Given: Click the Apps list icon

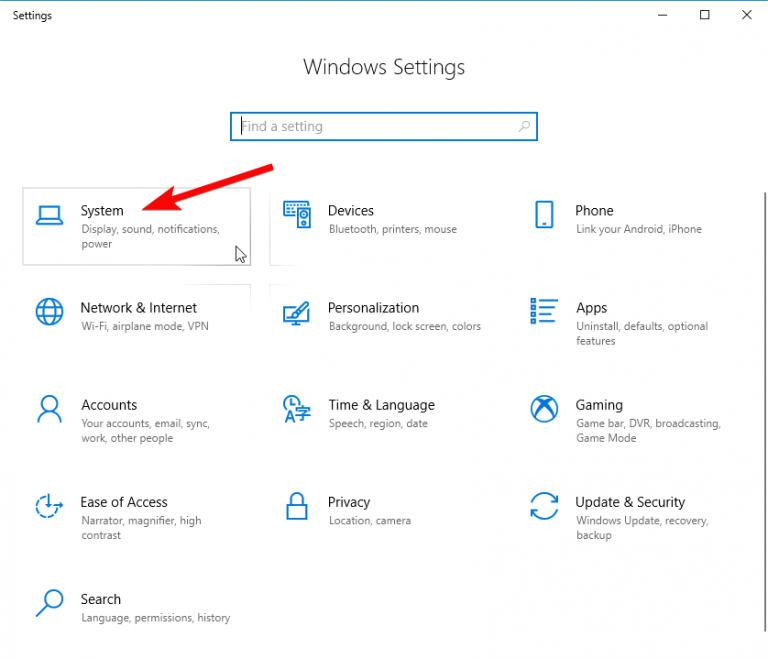Looking at the screenshot, I should (x=544, y=312).
